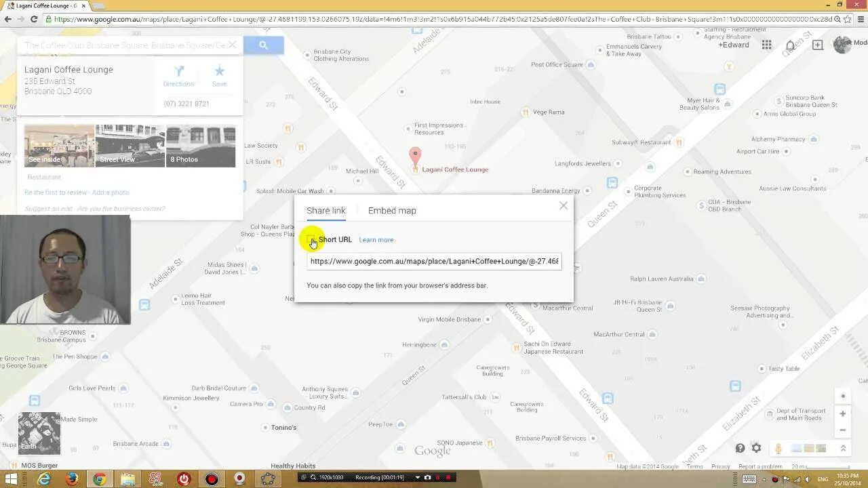Open the map settings gear icon

coord(755,448)
